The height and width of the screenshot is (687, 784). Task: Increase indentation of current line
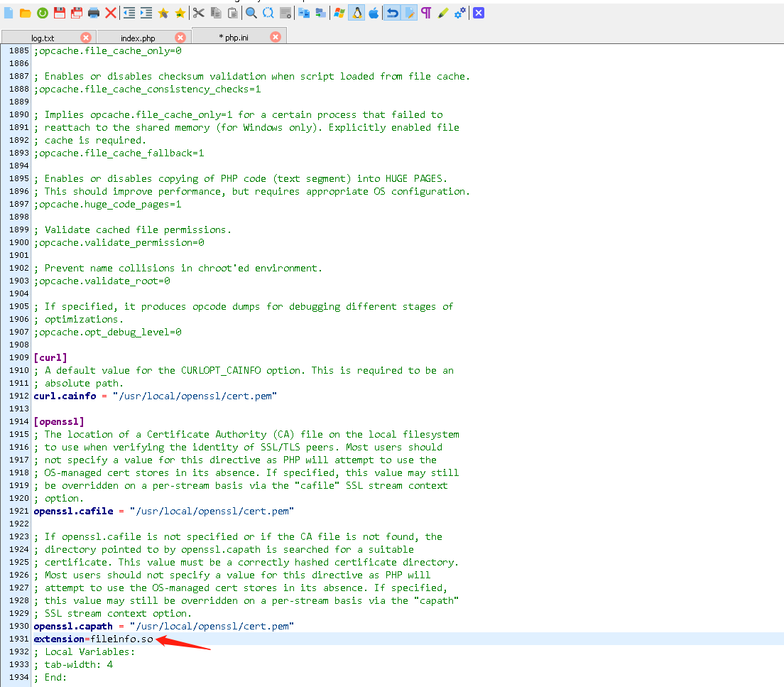[146, 12]
